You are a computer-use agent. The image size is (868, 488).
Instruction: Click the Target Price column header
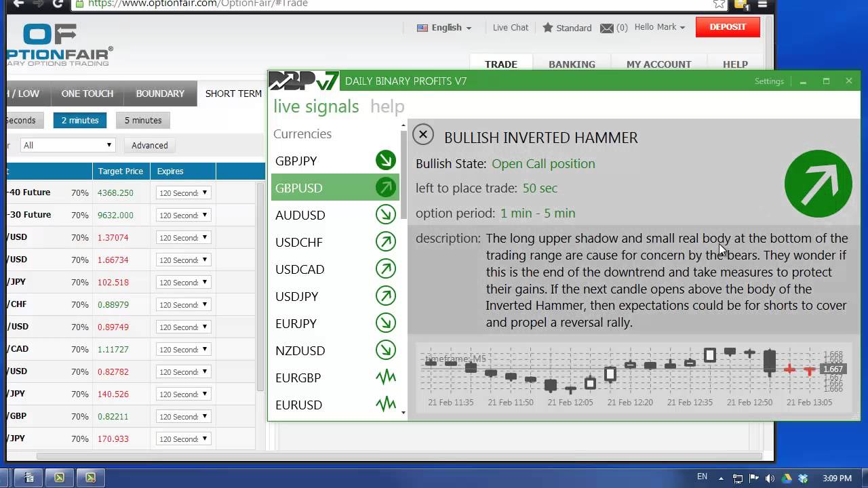point(121,171)
